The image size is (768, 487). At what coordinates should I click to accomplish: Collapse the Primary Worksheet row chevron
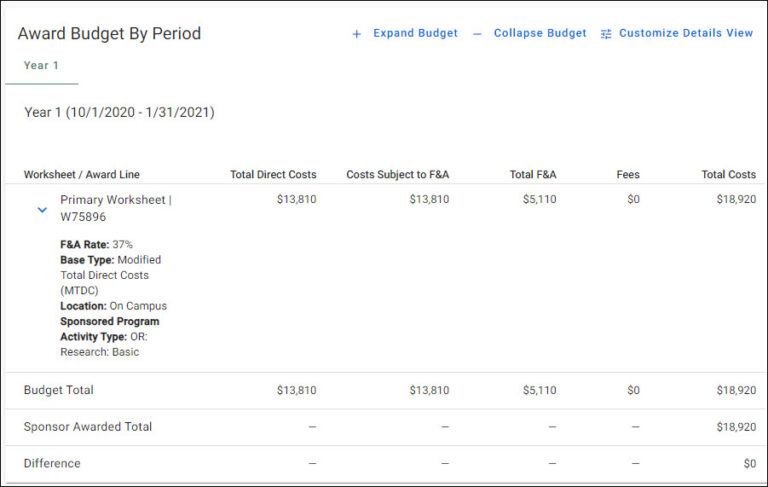(x=42, y=210)
